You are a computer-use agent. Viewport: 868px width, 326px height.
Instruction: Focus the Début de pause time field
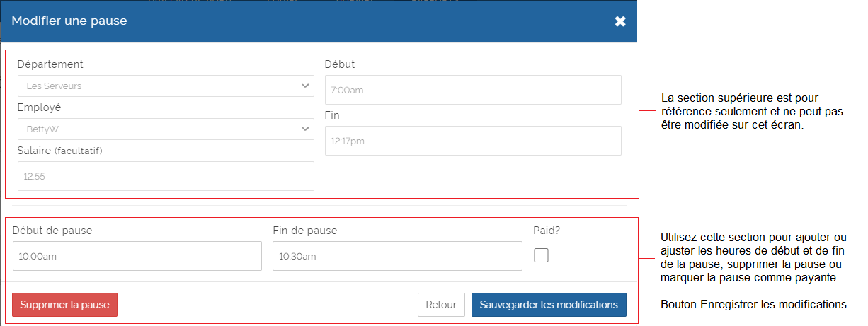137,256
